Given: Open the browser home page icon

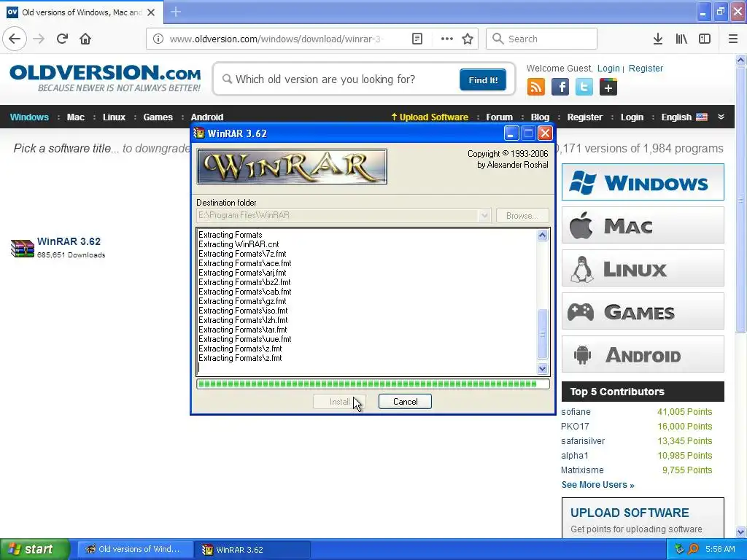Looking at the screenshot, I should (x=85, y=39).
